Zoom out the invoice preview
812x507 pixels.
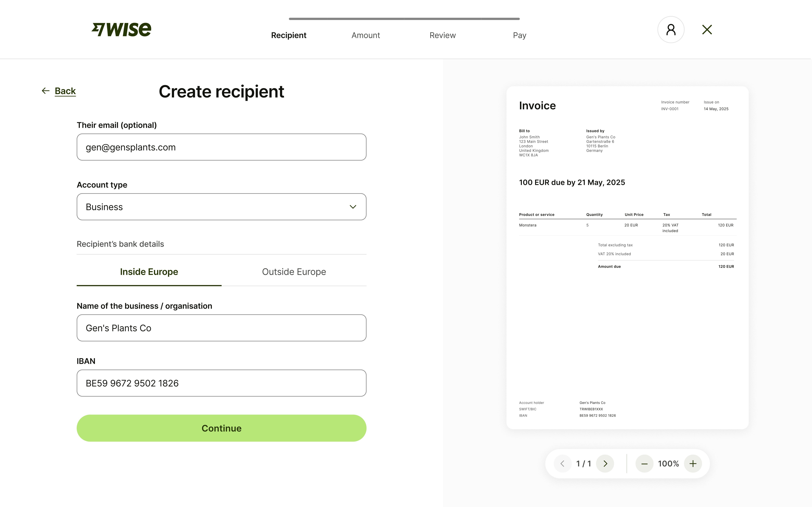click(x=644, y=463)
